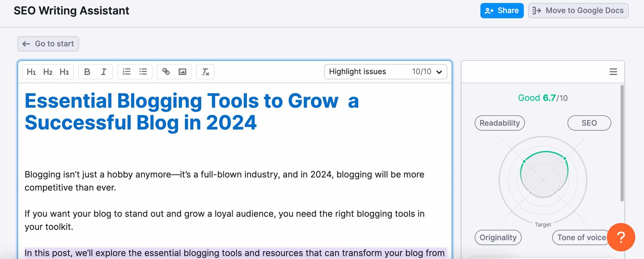The height and width of the screenshot is (259, 644).
Task: Click the Share button
Action: pos(502,11)
